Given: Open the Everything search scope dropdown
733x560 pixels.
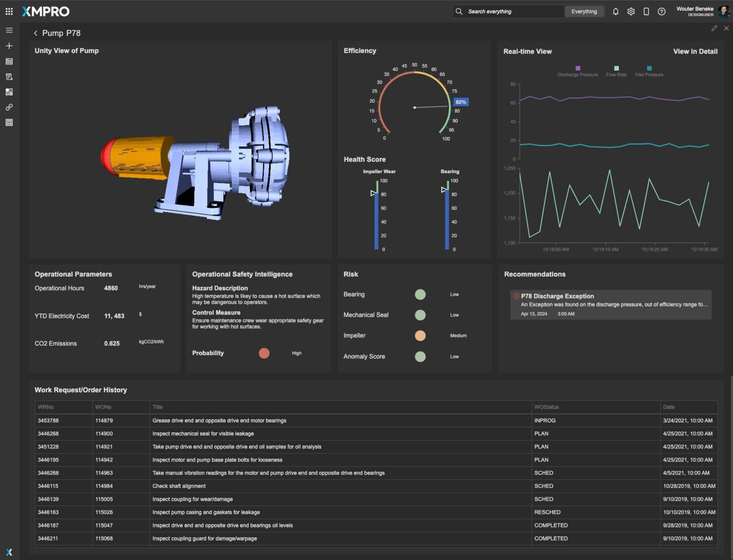Looking at the screenshot, I should (x=584, y=11).
